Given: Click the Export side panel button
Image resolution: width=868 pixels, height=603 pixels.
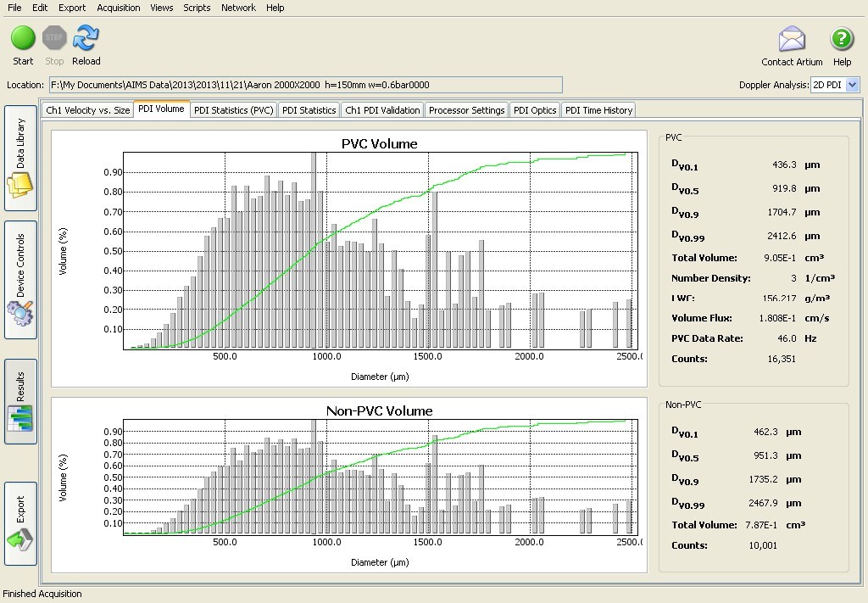Looking at the screenshot, I should pos(21,523).
